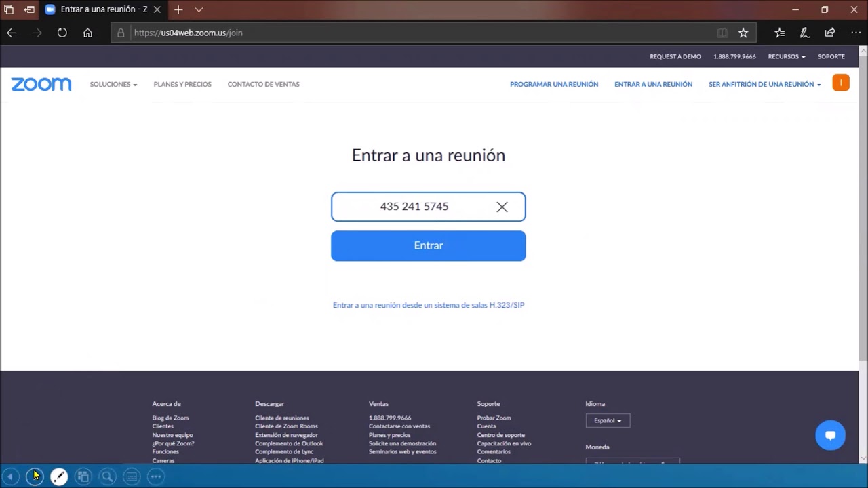Expand the Soluciones dropdown
This screenshot has width=868, height=488.
[x=113, y=84]
